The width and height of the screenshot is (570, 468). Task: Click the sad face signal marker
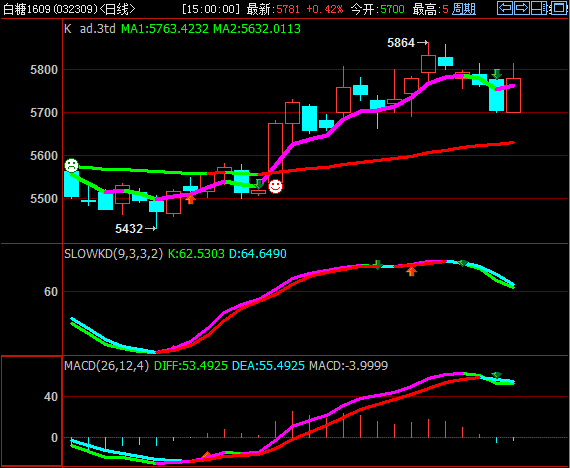[x=71, y=165]
